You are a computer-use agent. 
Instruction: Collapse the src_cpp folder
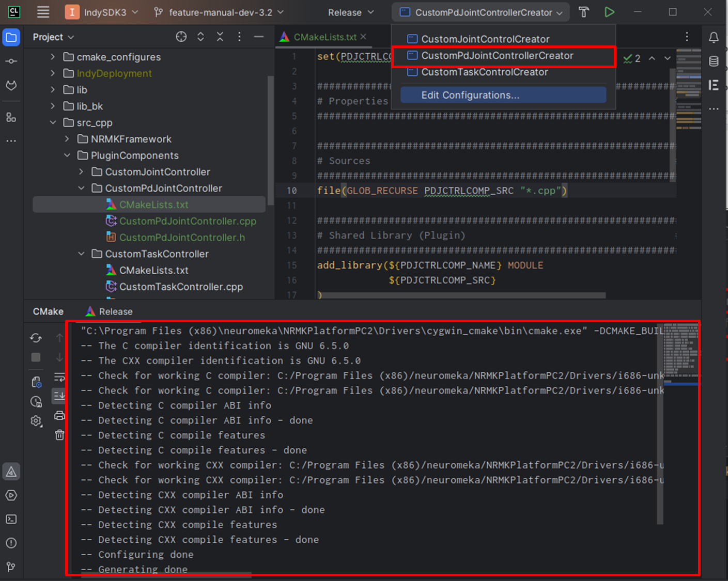(x=53, y=122)
